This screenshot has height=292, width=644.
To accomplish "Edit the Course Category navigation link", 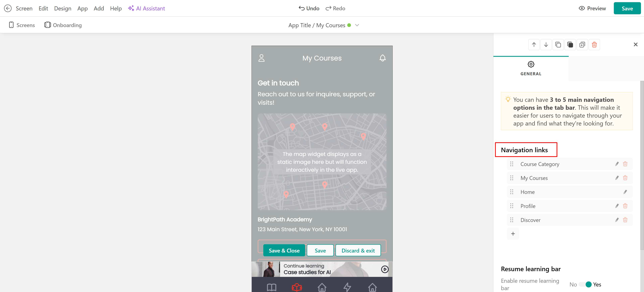I will pos(617,164).
